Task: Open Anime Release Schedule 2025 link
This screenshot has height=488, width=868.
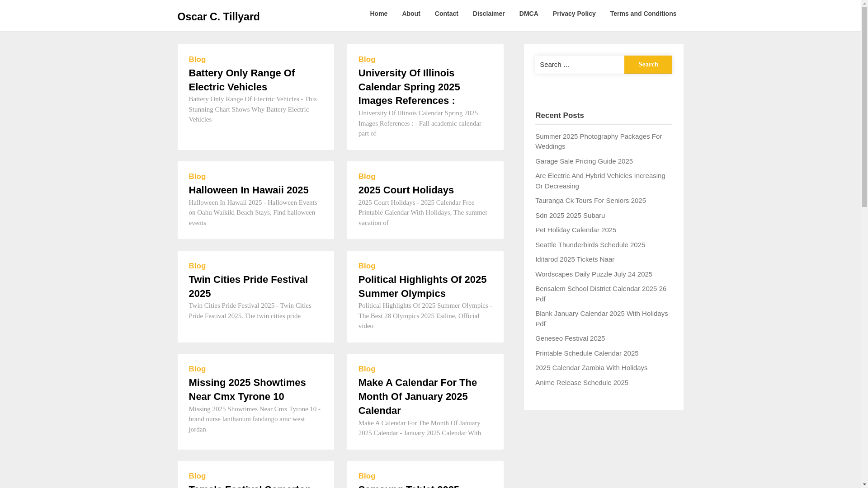Action: (582, 383)
